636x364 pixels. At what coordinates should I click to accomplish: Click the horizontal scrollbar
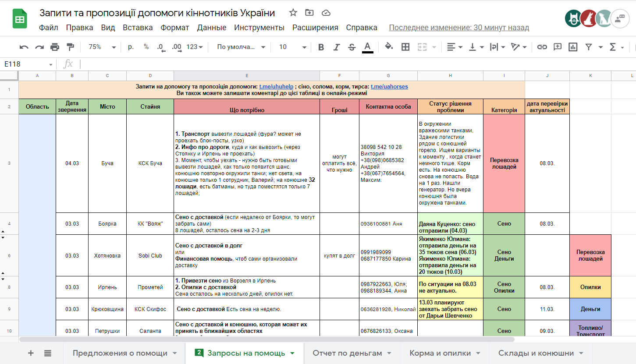click(x=266, y=339)
